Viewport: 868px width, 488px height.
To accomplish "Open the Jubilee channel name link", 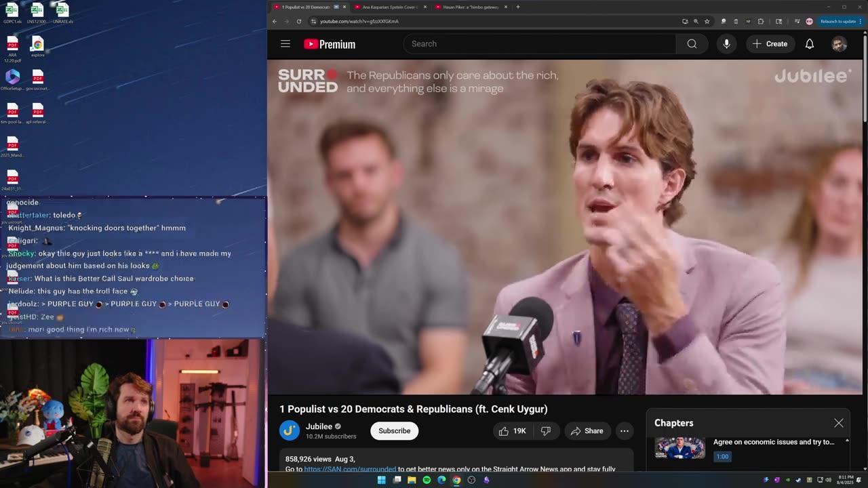I will pos(319,426).
